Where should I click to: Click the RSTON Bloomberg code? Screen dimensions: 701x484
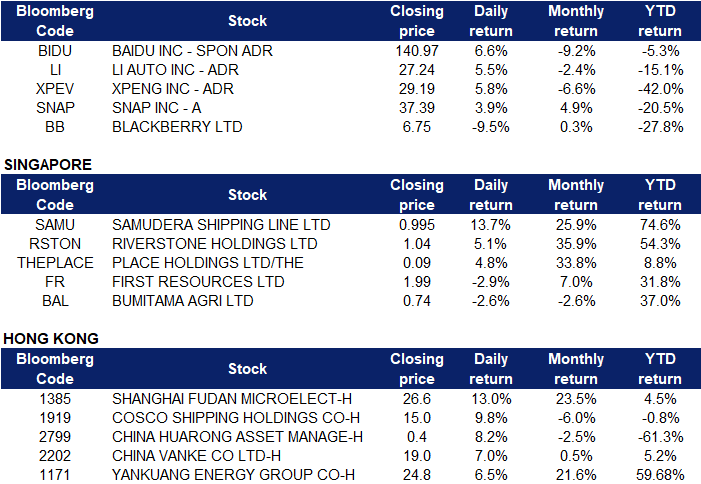point(55,244)
